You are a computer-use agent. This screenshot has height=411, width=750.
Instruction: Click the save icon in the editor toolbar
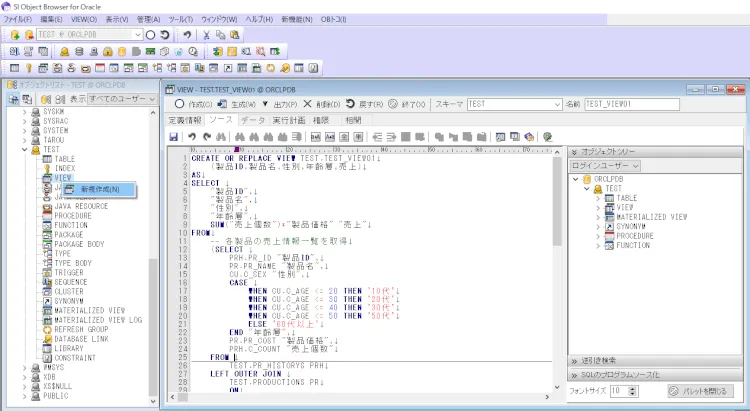pyautogui.click(x=173, y=136)
